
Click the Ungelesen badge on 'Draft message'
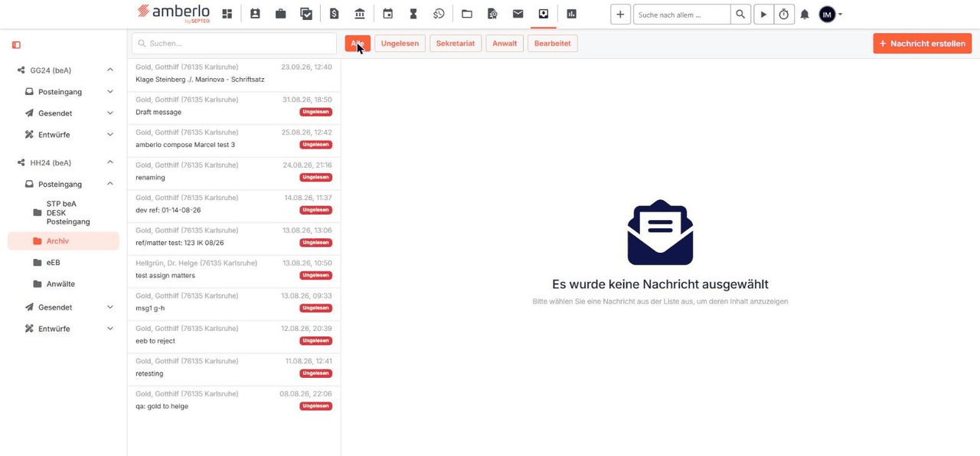coord(315,112)
